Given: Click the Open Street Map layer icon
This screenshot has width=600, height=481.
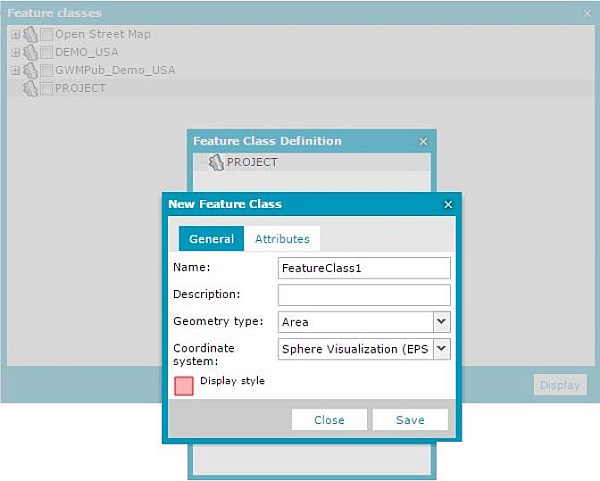Looking at the screenshot, I should (x=31, y=34).
